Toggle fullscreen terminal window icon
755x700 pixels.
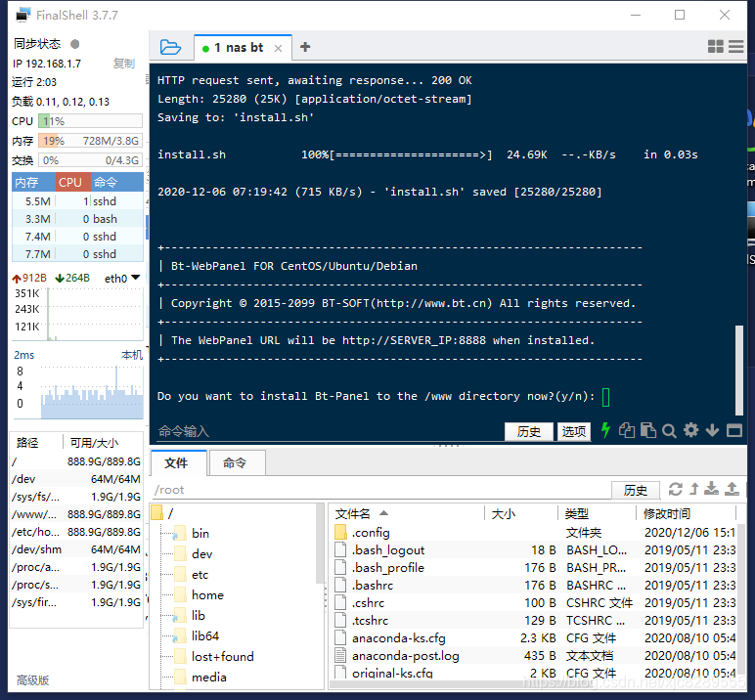pyautogui.click(x=734, y=430)
